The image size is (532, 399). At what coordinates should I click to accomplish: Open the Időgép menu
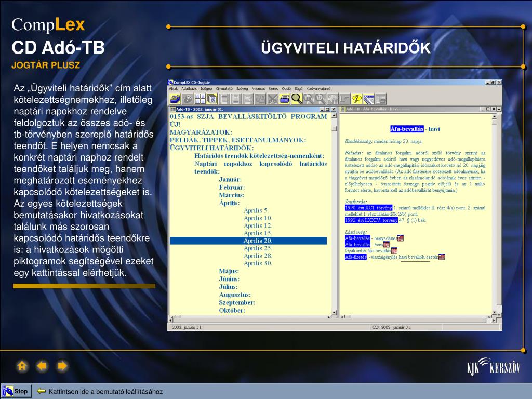click(x=206, y=89)
